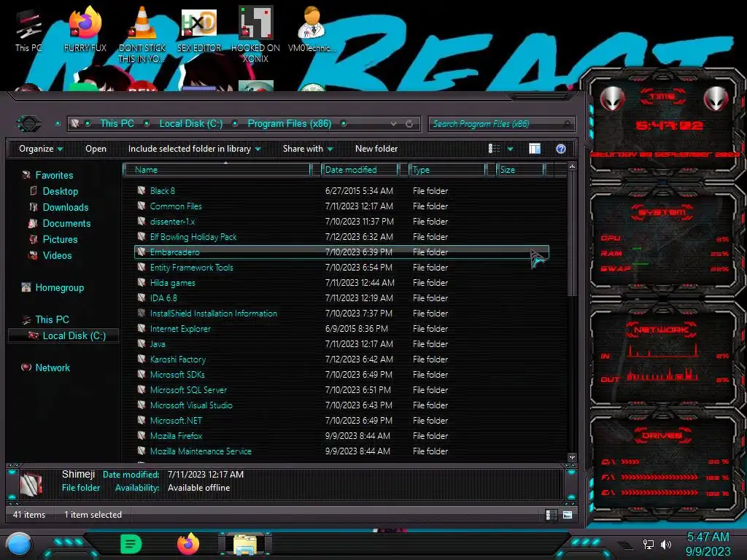Select InstallShield Installation Information folder
This screenshot has width=747, height=560.
[341, 314]
